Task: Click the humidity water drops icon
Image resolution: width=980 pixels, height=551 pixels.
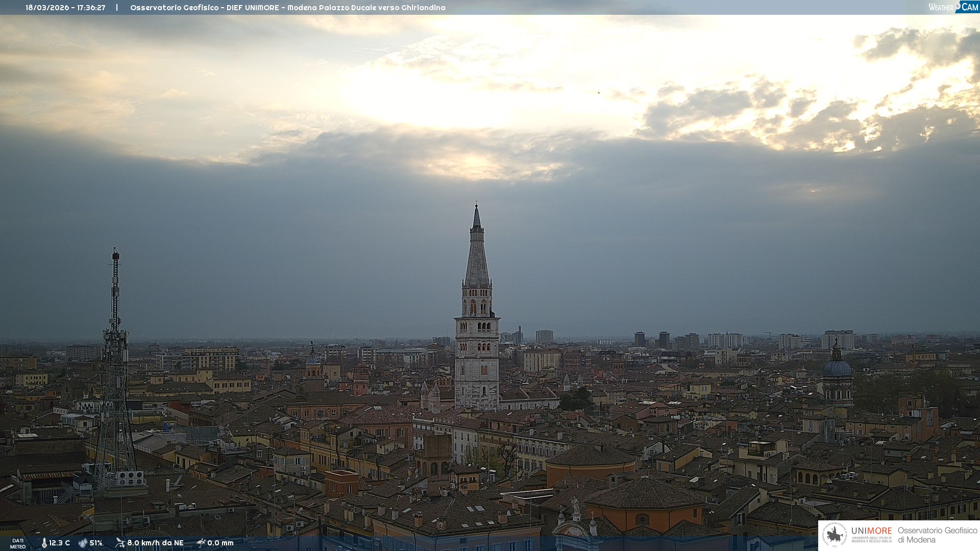Action: [x=83, y=543]
